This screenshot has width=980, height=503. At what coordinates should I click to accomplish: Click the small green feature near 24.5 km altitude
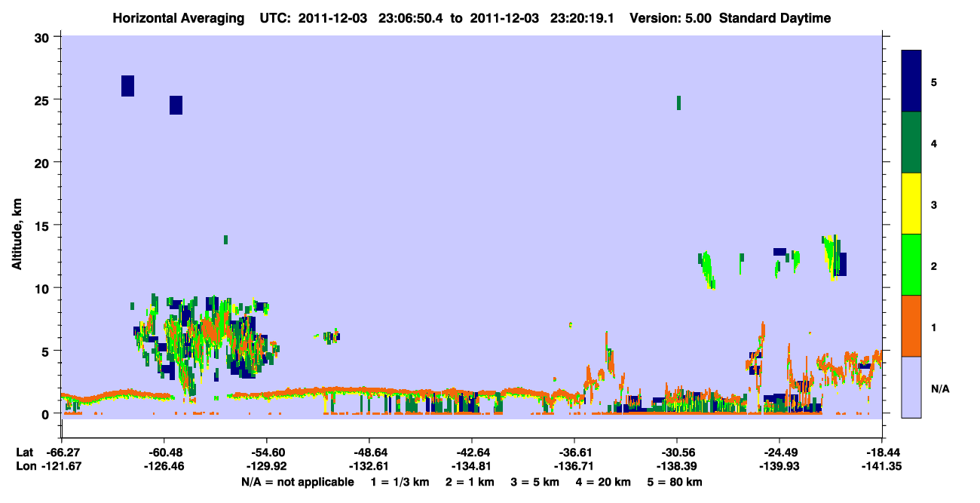point(678,103)
